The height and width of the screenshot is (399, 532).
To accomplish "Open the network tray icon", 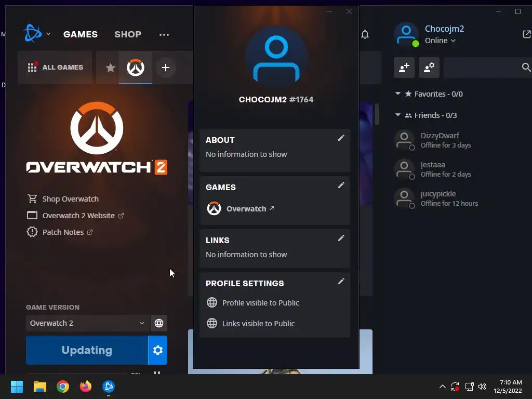I will click(469, 387).
